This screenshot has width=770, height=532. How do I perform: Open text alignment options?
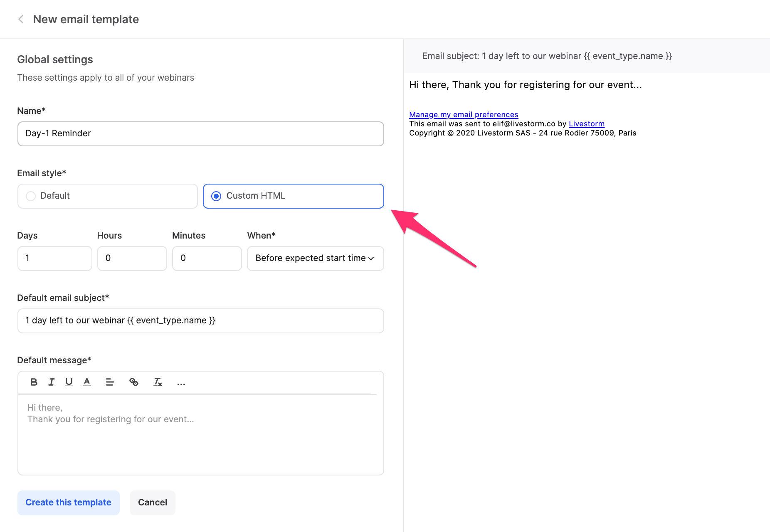pos(110,382)
